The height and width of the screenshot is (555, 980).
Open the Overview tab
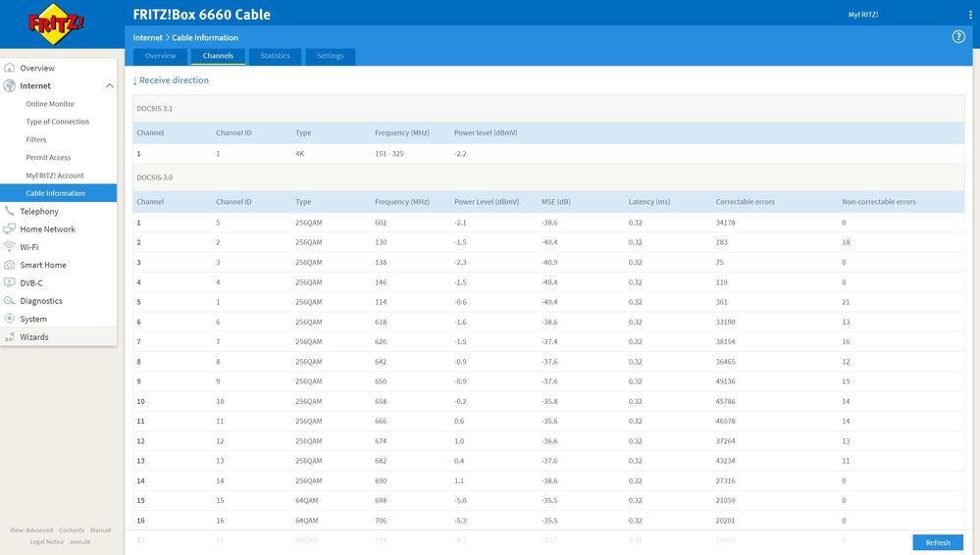click(x=160, y=56)
